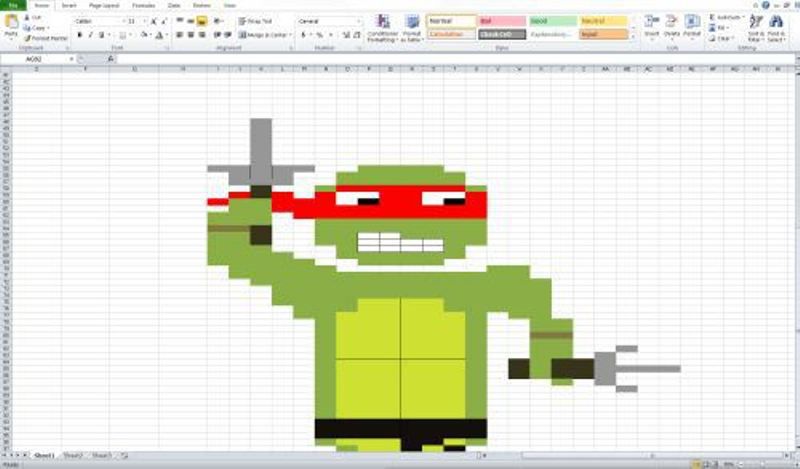The height and width of the screenshot is (469, 800).
Task: Open Sort & Filter menu
Action: click(x=756, y=28)
